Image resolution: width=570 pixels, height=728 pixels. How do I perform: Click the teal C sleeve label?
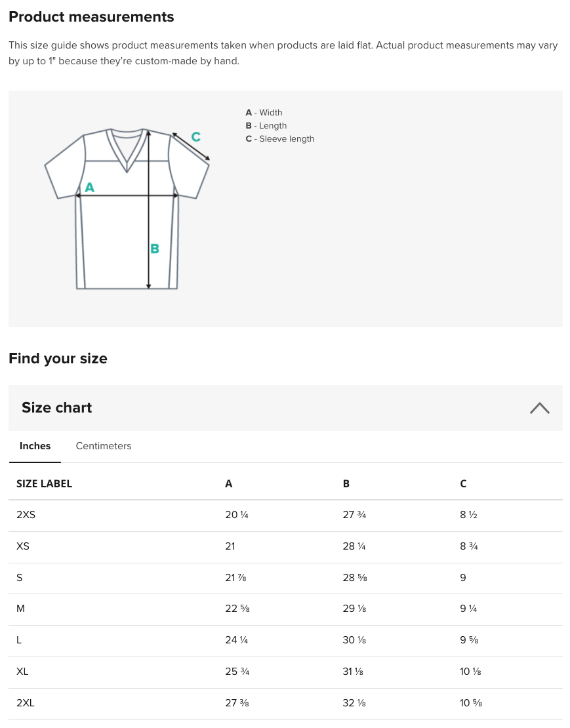tap(196, 137)
